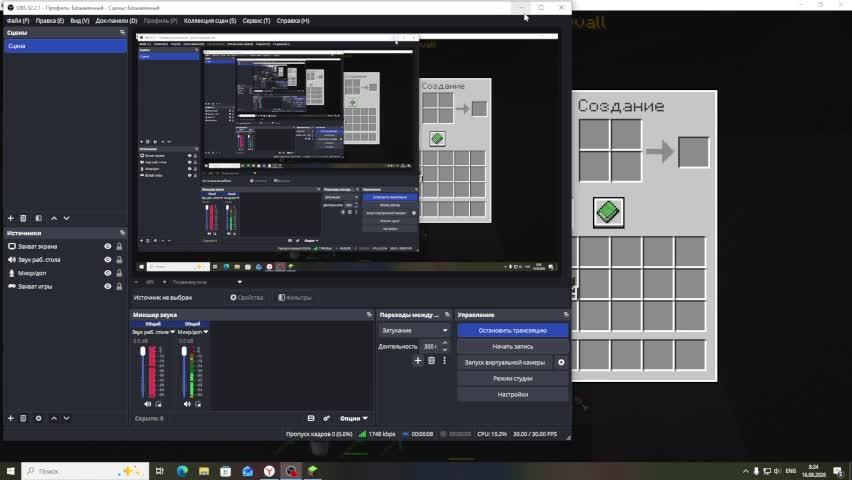
Task: Lock the Захват экрана source
Action: click(119, 246)
